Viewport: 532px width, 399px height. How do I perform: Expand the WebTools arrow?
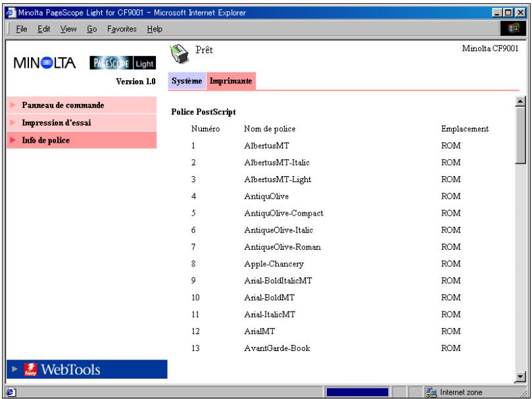pos(14,369)
